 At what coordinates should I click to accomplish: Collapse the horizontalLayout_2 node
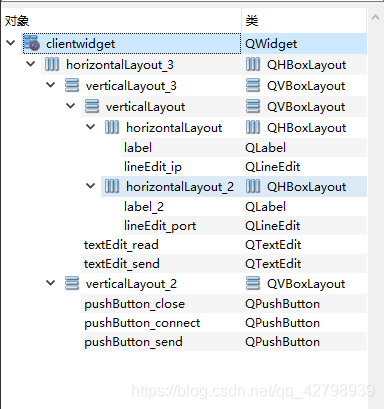(x=91, y=186)
